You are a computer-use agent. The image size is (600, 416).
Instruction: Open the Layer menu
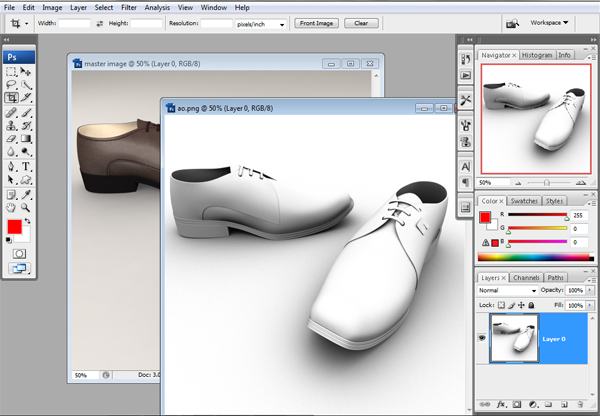[x=78, y=7]
